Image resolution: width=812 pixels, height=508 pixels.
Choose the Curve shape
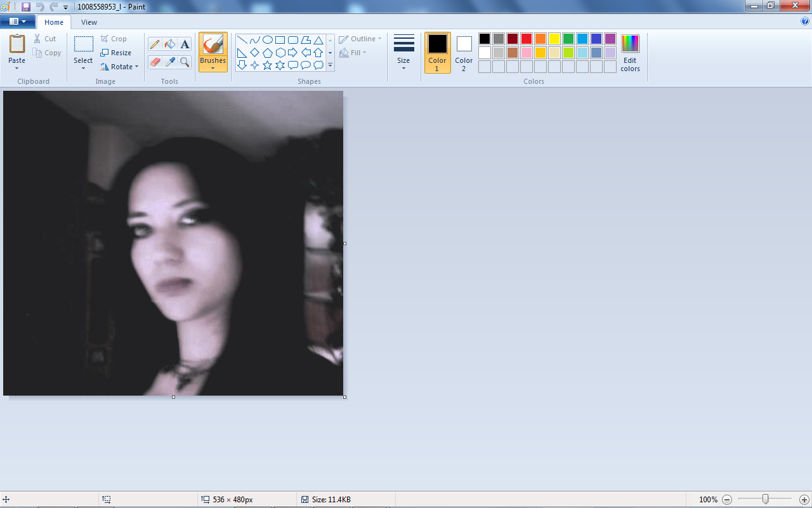coord(254,40)
